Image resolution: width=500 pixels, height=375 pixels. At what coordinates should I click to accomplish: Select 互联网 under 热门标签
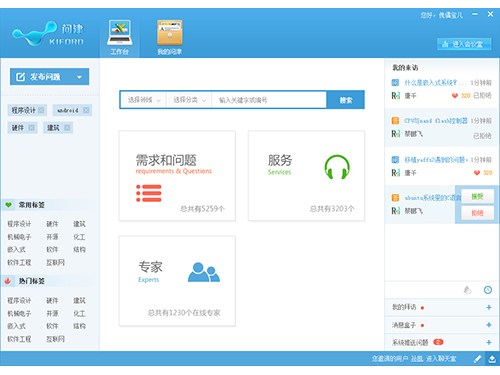55,339
